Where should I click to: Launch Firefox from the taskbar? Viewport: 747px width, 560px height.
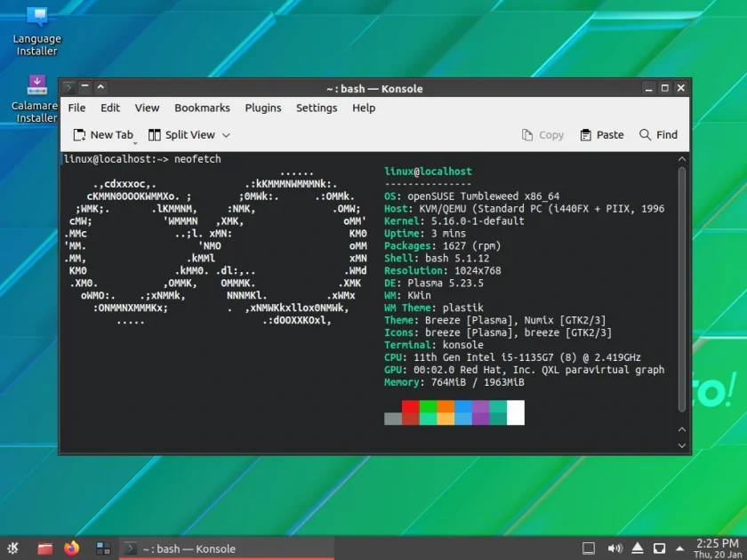[72, 548]
